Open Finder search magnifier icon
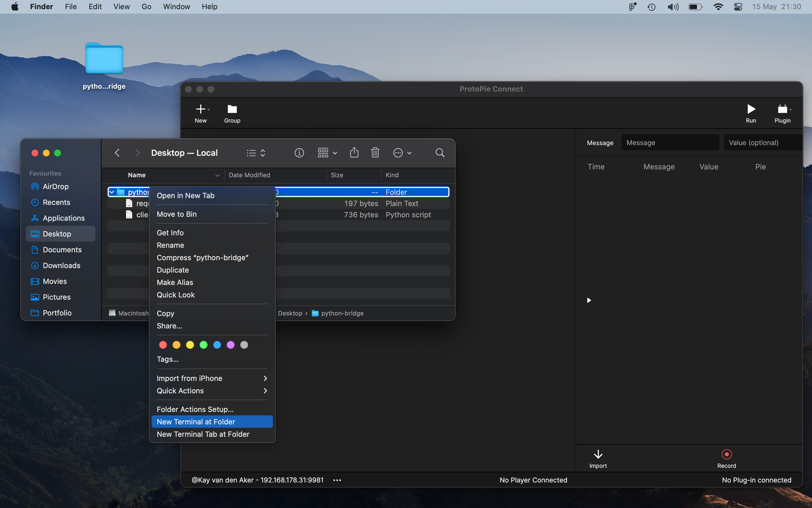Screen dimensions: 812x508 click(440, 153)
